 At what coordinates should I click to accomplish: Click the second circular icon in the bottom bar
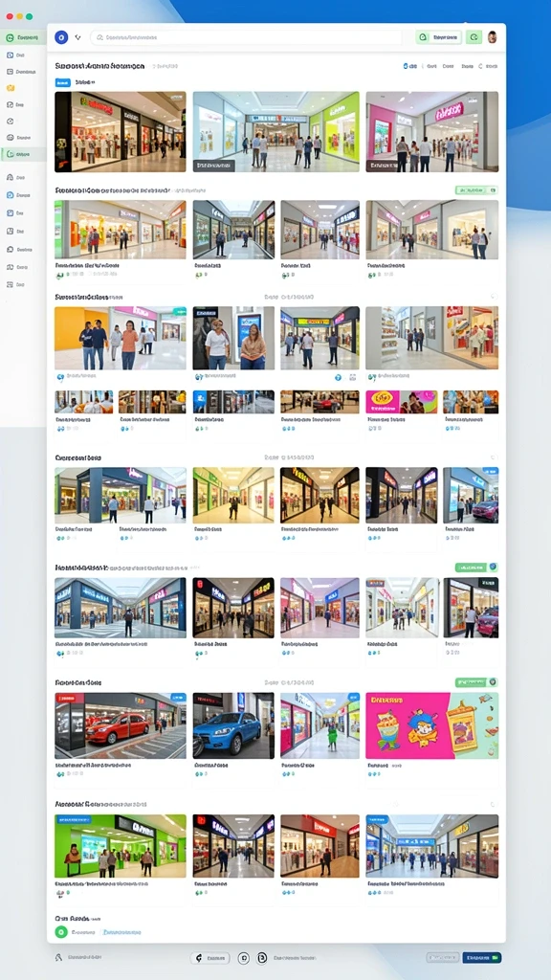(x=262, y=957)
